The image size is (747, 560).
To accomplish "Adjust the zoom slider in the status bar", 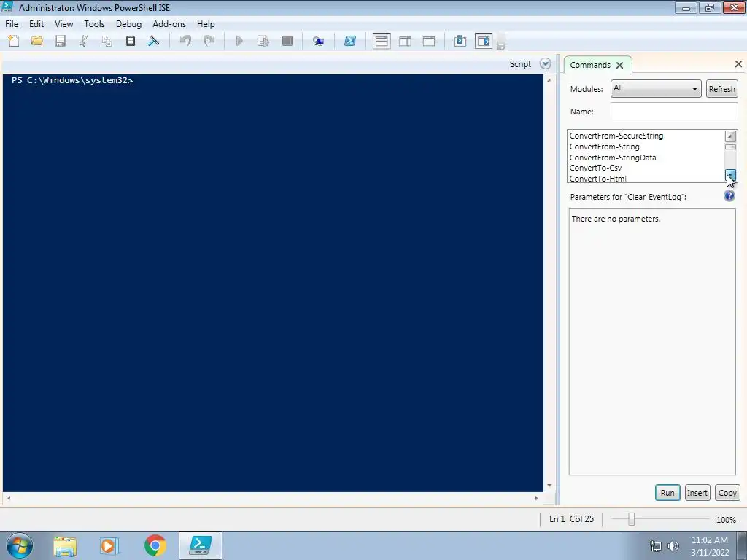I will [x=631, y=519].
